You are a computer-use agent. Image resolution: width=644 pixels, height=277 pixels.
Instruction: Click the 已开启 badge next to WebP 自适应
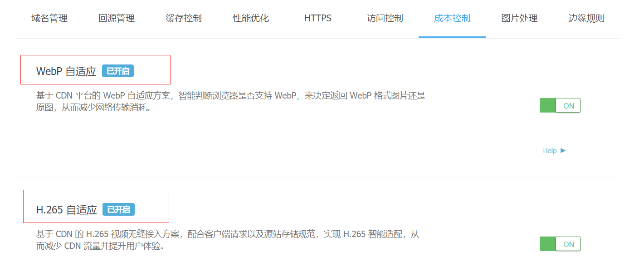click(118, 71)
